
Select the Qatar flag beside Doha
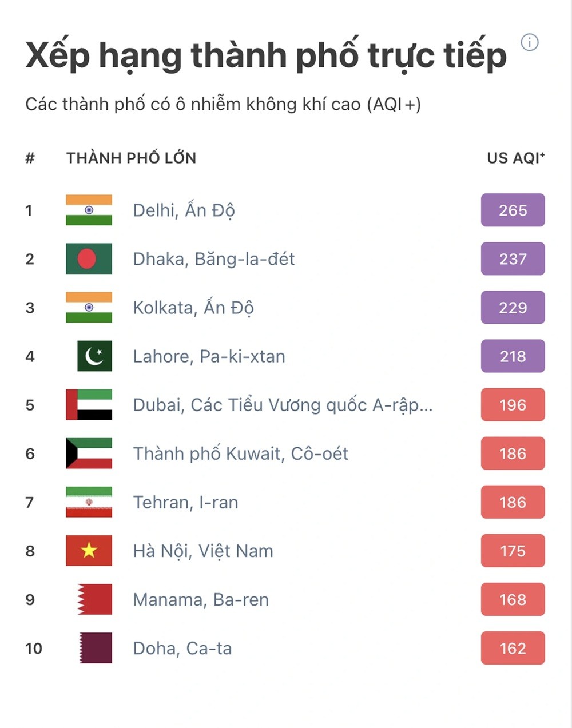coord(93,648)
